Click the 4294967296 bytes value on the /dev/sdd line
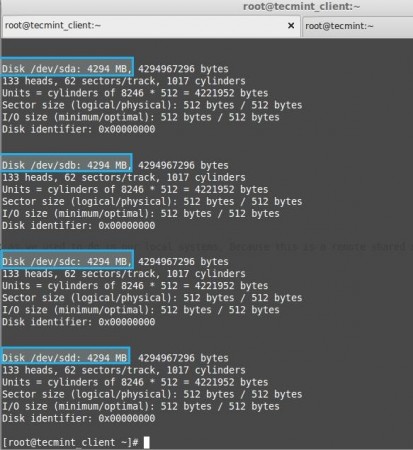Viewport: 413px width, 450px height. (183, 358)
